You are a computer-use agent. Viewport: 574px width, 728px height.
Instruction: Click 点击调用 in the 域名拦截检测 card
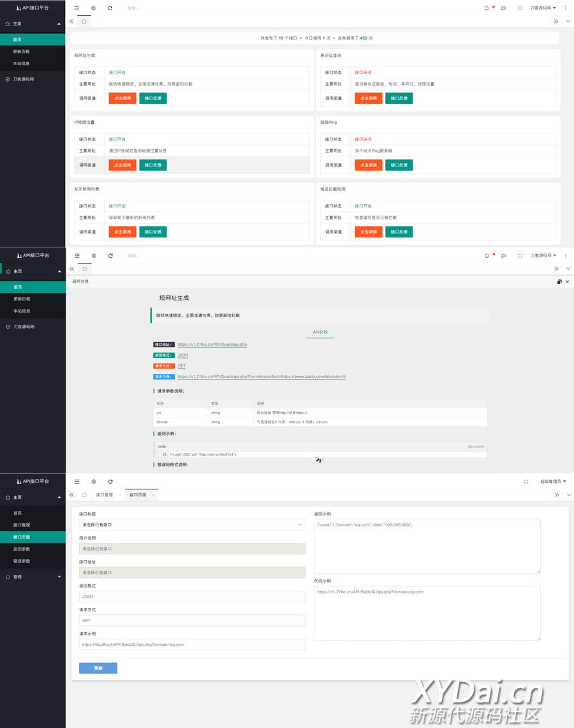(x=369, y=232)
